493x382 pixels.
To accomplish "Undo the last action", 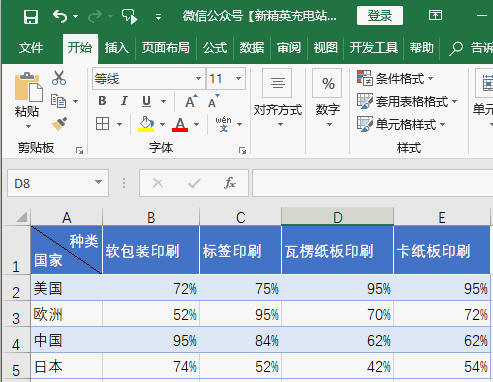I will point(60,16).
